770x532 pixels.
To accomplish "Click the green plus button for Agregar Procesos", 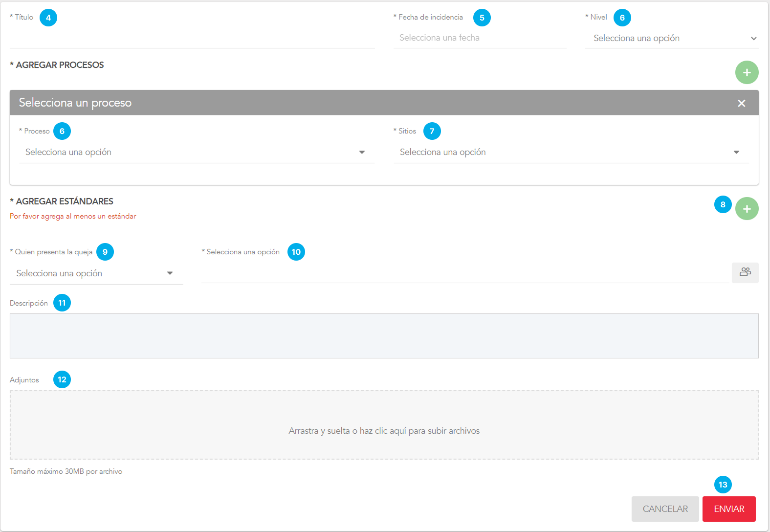I will [x=747, y=72].
